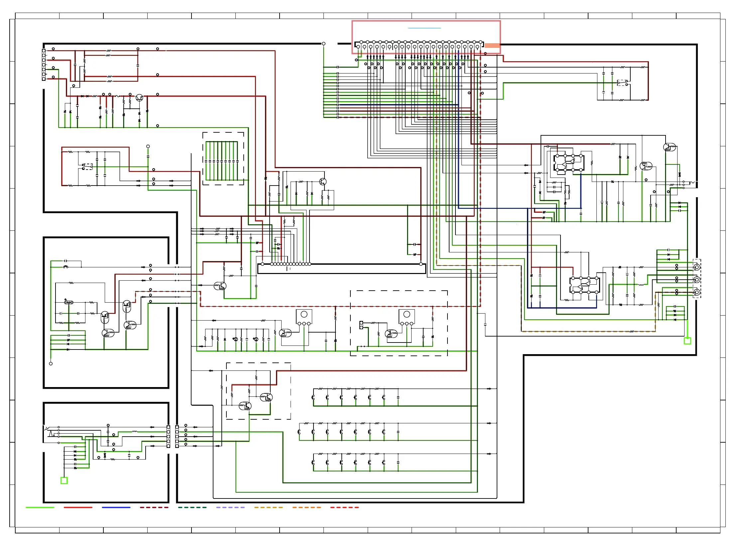Click the middle RCA jack in dashed box
The image size is (754, 560).
pyautogui.click(x=697, y=280)
